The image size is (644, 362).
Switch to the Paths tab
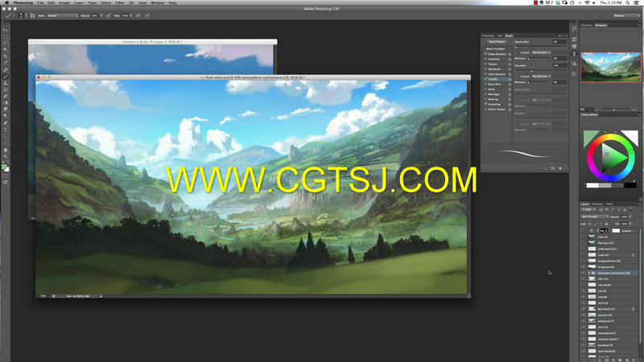[x=609, y=204]
